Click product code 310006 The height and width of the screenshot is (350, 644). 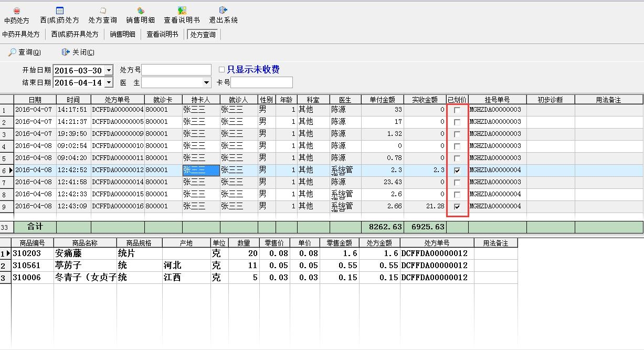point(33,278)
